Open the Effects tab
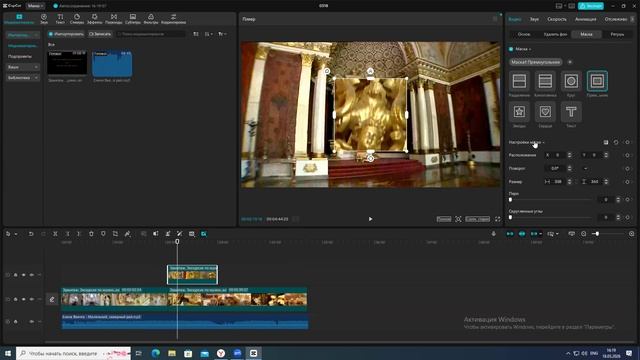 [95, 19]
